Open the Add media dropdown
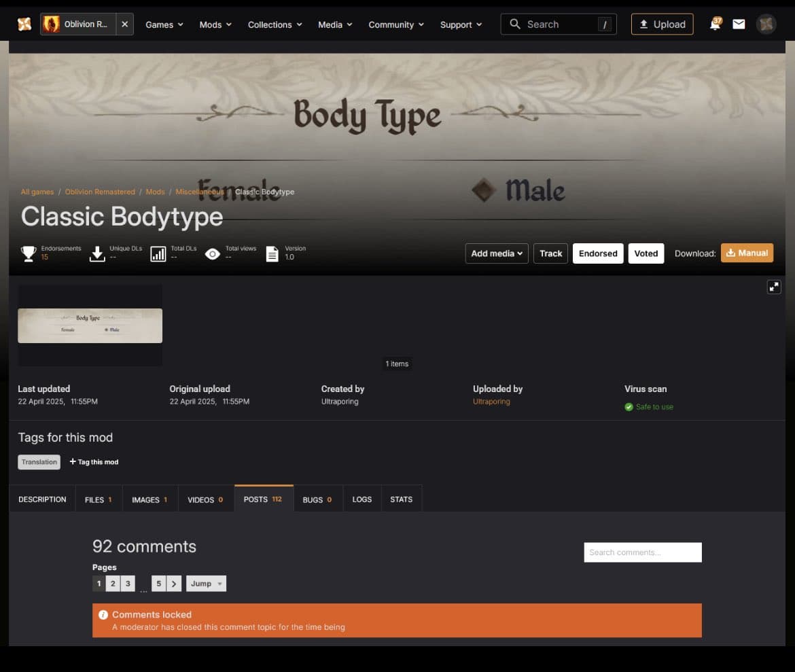This screenshot has height=672, width=795. coord(497,253)
